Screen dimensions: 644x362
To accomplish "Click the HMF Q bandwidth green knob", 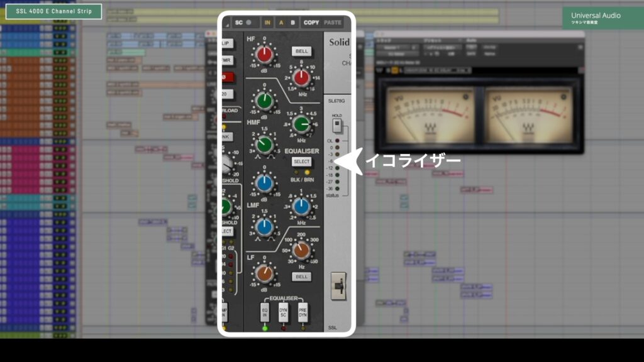I will 265,146.
